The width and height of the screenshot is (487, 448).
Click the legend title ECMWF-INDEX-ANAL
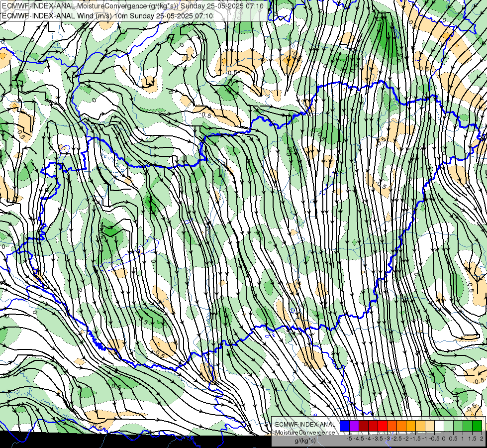[305, 425]
